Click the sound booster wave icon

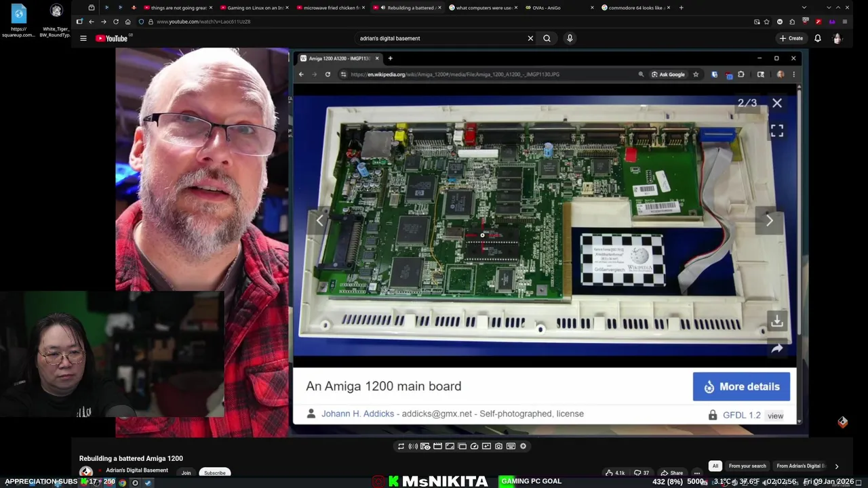point(413,446)
